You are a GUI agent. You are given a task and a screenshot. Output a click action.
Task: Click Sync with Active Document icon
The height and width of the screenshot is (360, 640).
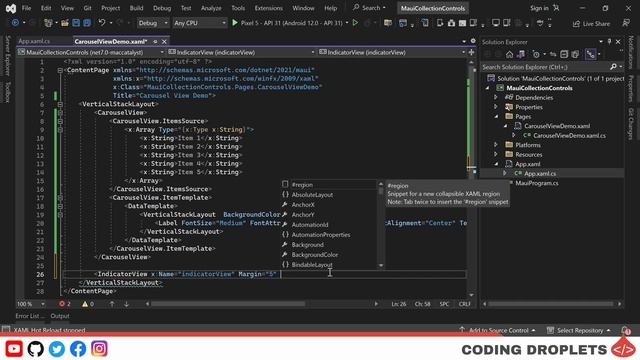click(x=553, y=54)
